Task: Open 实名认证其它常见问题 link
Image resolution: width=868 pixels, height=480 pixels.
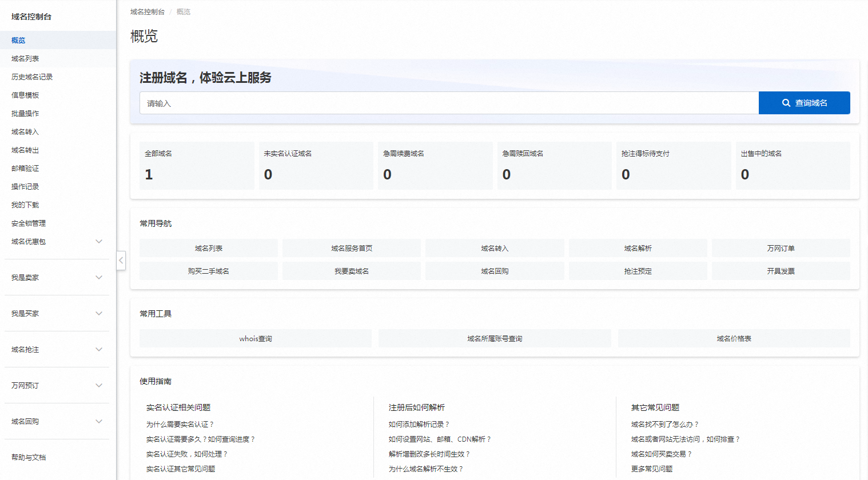Action: tap(181, 469)
